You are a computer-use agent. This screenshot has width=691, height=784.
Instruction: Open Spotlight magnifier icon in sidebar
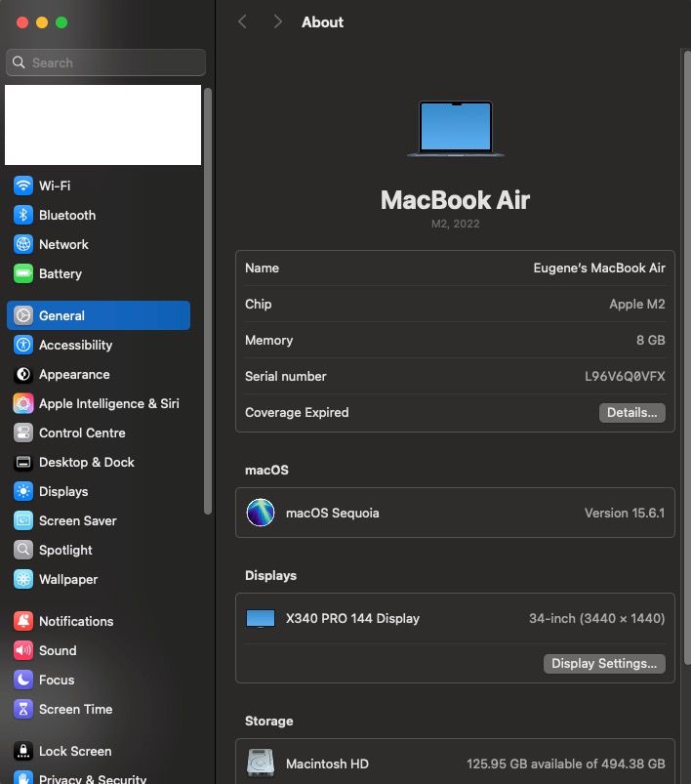click(x=23, y=550)
